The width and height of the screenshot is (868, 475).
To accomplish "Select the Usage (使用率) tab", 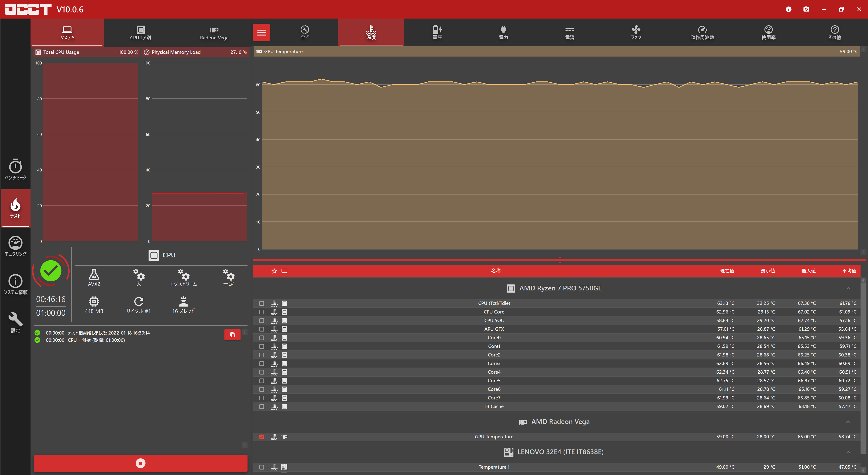I will click(x=768, y=32).
